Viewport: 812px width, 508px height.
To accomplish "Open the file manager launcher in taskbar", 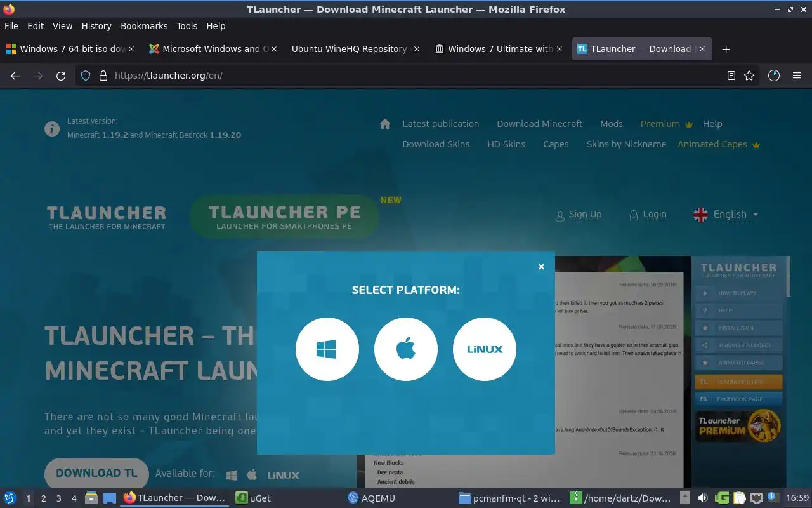I will pyautogui.click(x=91, y=498).
